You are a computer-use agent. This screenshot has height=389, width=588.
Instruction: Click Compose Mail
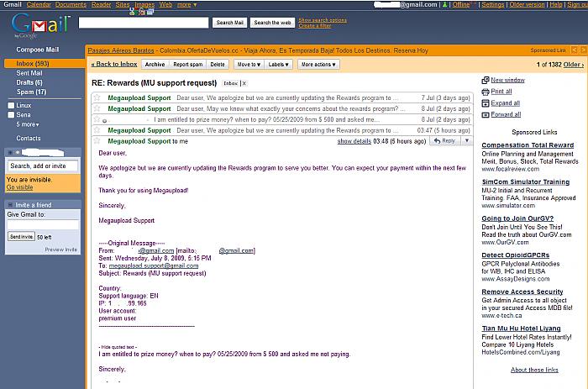pos(38,50)
